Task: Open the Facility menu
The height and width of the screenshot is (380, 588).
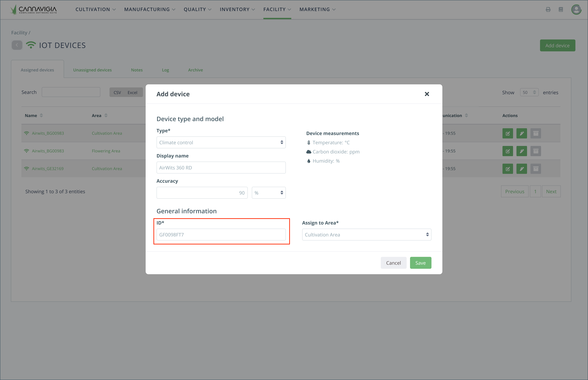Action: (x=277, y=9)
